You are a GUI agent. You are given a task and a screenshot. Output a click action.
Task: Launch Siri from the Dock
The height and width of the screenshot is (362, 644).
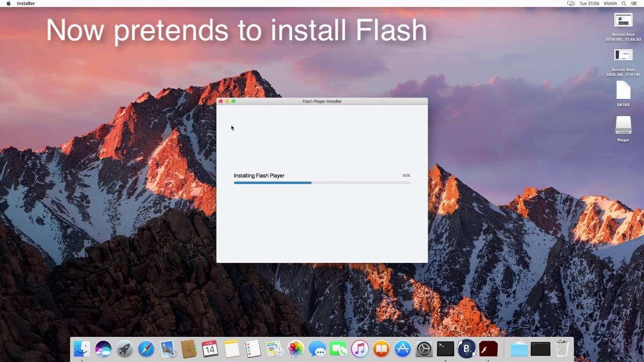103,348
